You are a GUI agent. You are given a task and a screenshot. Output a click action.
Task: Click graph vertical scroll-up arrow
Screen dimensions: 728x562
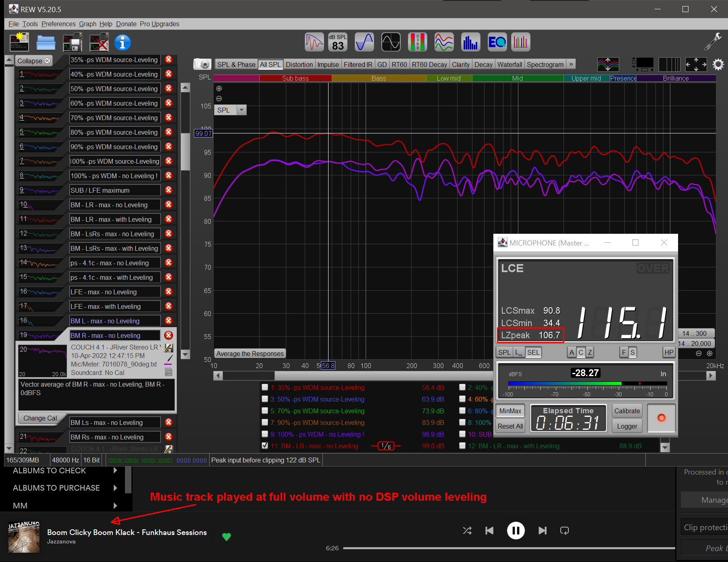coord(185,87)
